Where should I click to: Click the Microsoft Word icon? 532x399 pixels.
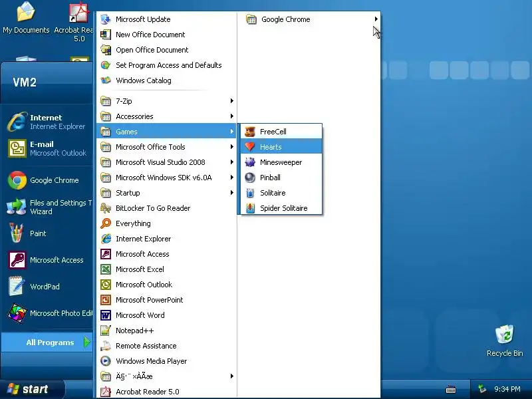(106, 315)
